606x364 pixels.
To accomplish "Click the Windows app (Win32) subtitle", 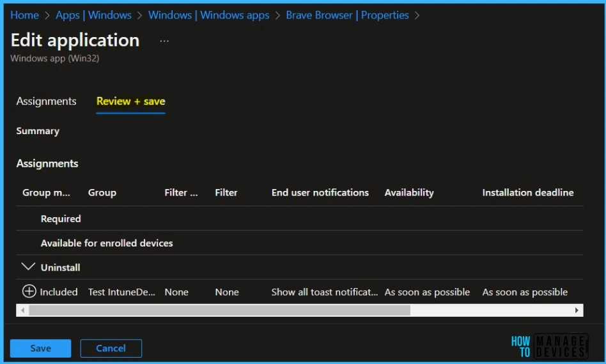I will click(x=55, y=58).
